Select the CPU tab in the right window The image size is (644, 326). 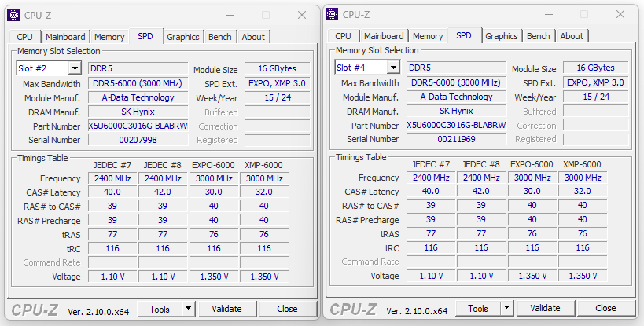pyautogui.click(x=343, y=36)
